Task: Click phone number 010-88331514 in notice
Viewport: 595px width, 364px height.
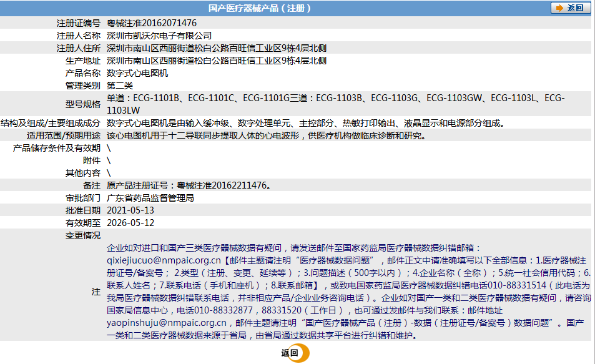Action: click(x=517, y=285)
